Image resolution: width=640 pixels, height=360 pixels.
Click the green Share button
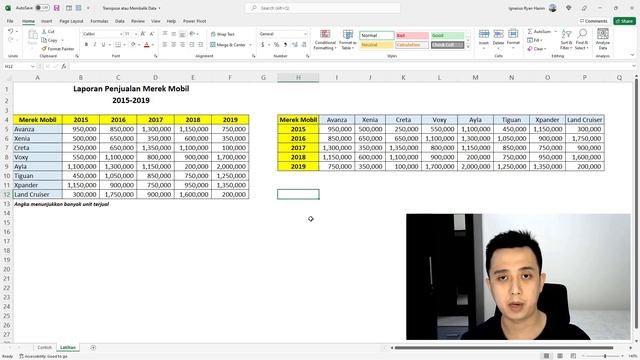point(624,21)
